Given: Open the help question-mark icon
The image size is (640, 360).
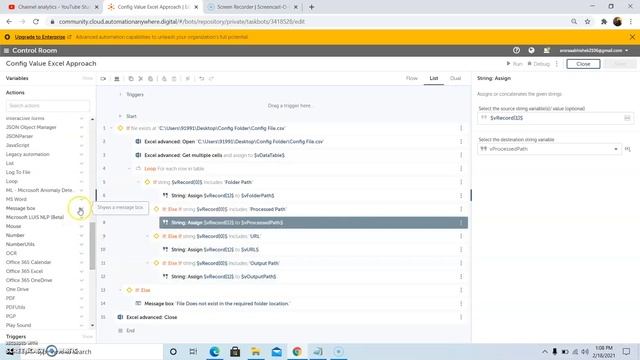Looking at the screenshot, I should coord(516,50).
